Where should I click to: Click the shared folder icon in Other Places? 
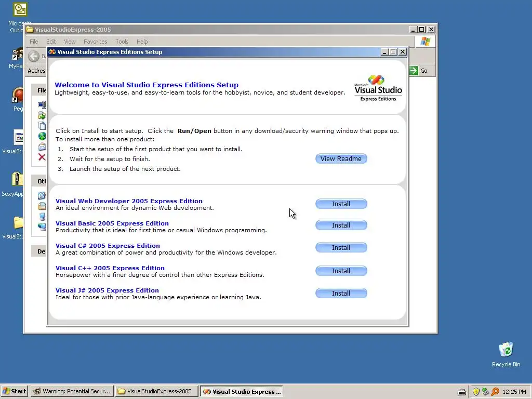(42, 206)
